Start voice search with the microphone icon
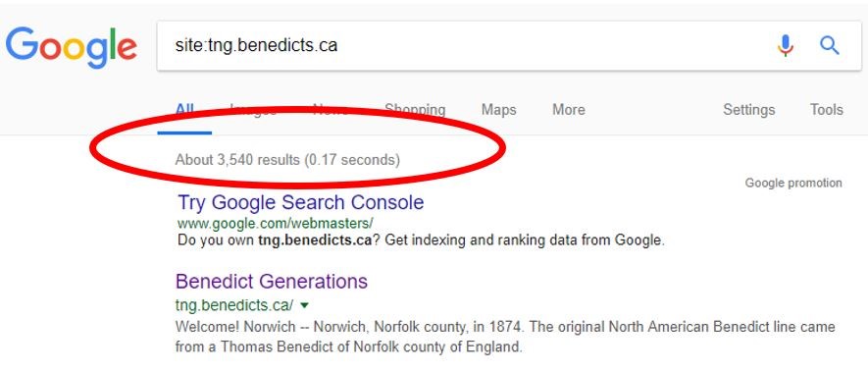868x372 pixels. 785,45
